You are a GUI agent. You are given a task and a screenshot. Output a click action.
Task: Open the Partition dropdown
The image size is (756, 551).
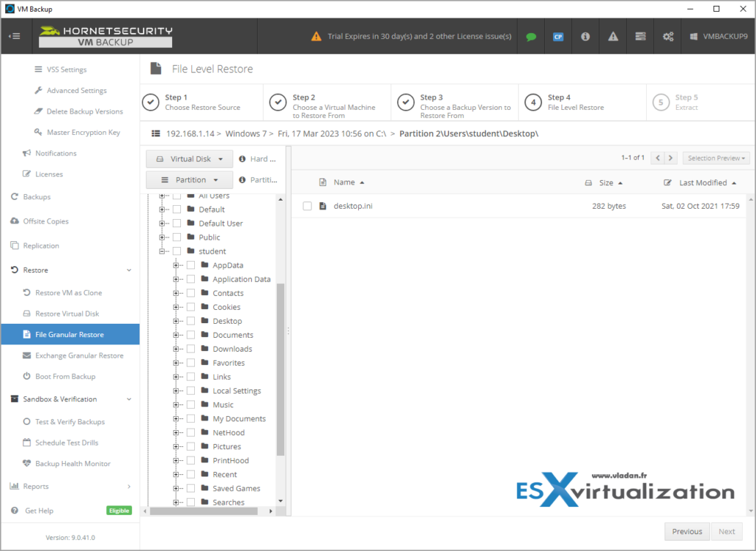[x=189, y=179]
